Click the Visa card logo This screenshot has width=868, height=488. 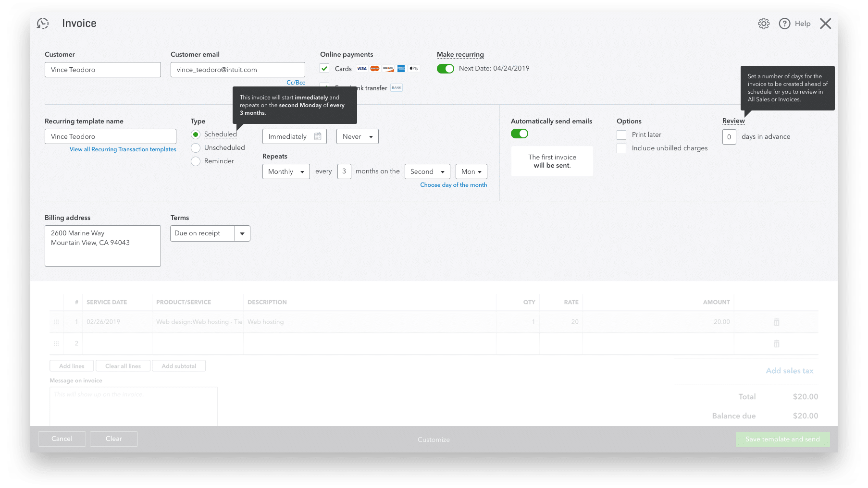(362, 69)
